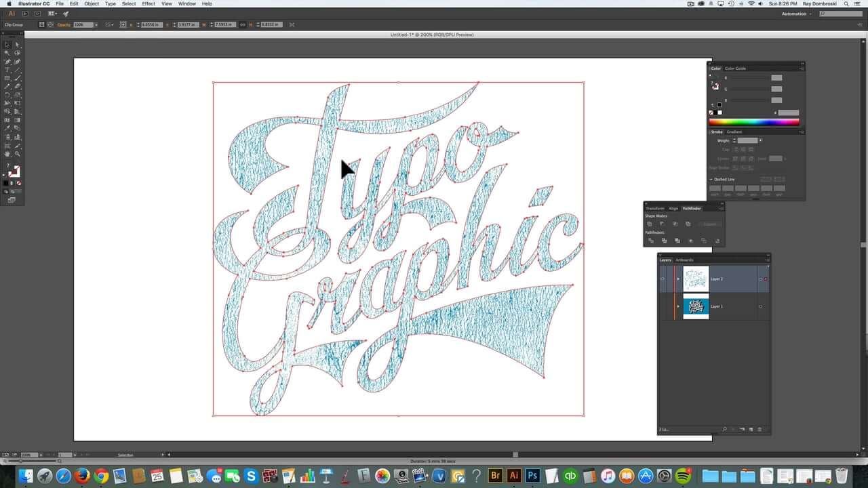
Task: Expand Layer 2 contents
Action: point(678,279)
